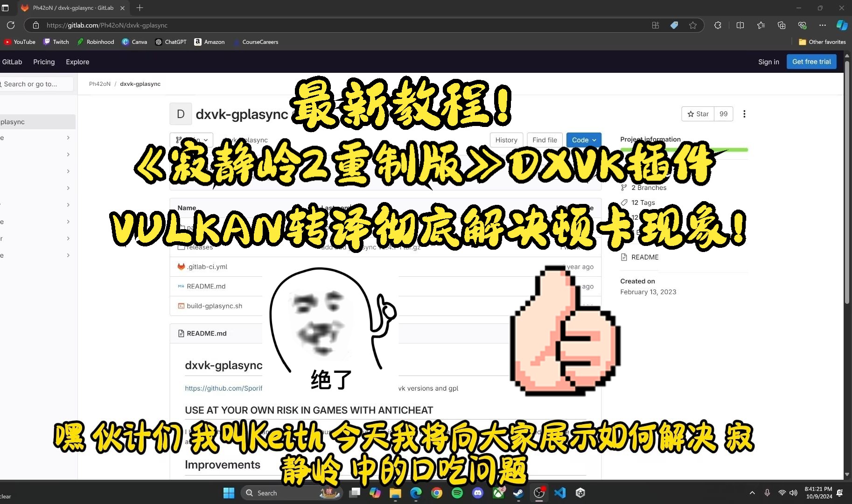This screenshot has width=852, height=504.
Task: Click the green language bar under Project information
Action: pyautogui.click(x=684, y=149)
